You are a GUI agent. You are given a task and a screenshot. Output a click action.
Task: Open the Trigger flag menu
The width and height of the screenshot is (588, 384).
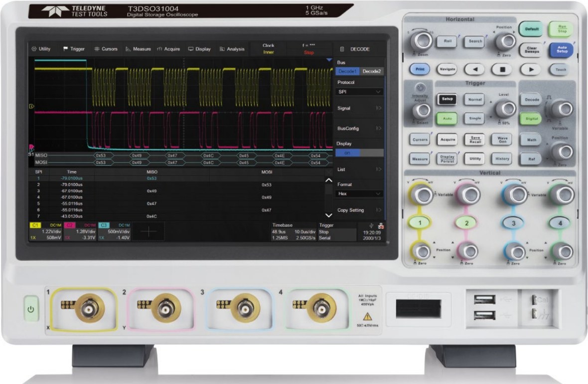coord(74,49)
